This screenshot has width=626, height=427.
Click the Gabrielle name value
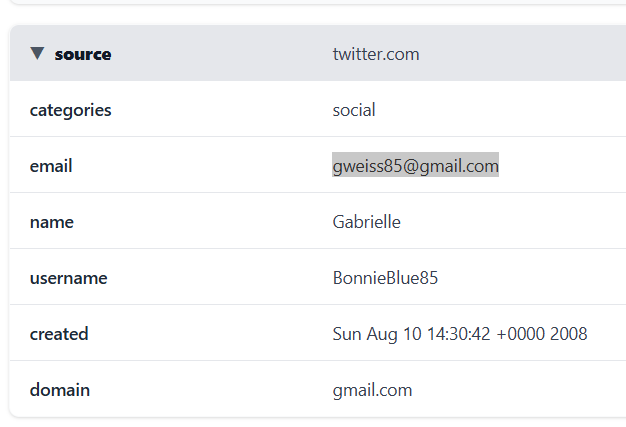[x=366, y=222]
